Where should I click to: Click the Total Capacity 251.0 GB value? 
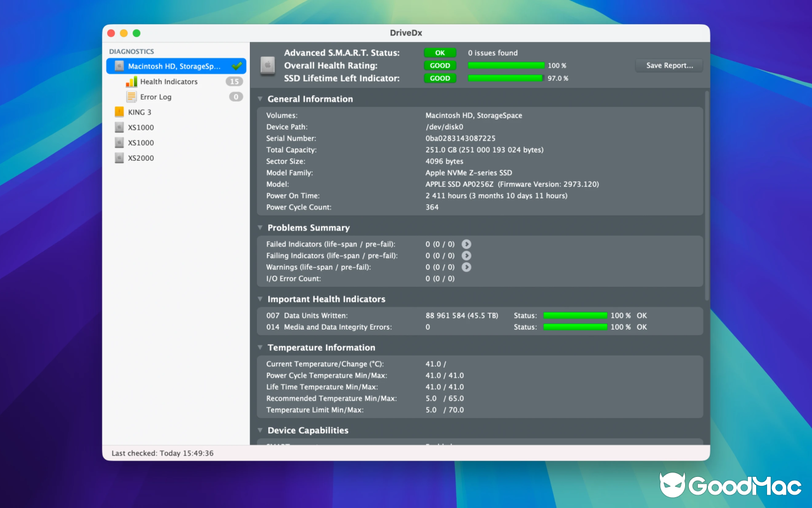[x=485, y=150]
